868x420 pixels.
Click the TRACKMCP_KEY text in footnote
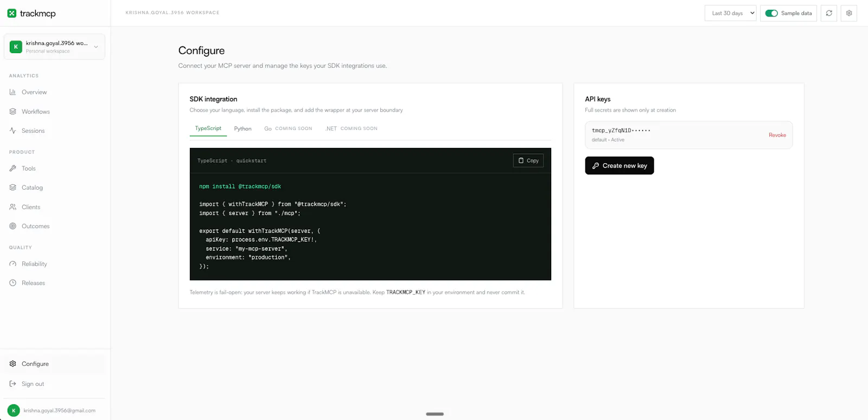[x=406, y=292]
